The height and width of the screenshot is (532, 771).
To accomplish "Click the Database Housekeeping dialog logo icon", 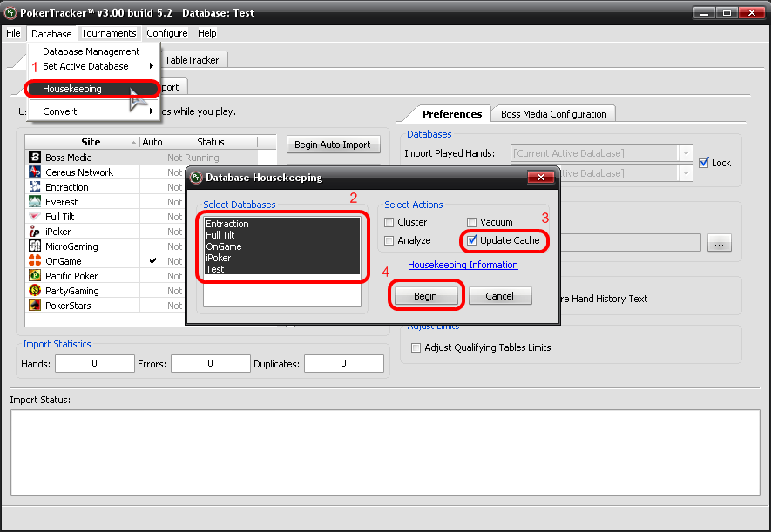I will click(x=196, y=178).
